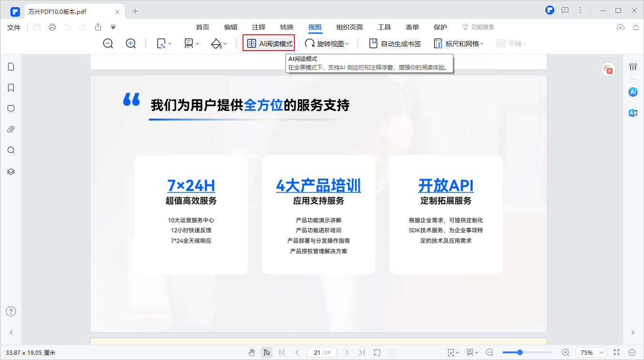Open the comments panel in left sidebar
This screenshot has height=360, width=644.
click(x=11, y=109)
